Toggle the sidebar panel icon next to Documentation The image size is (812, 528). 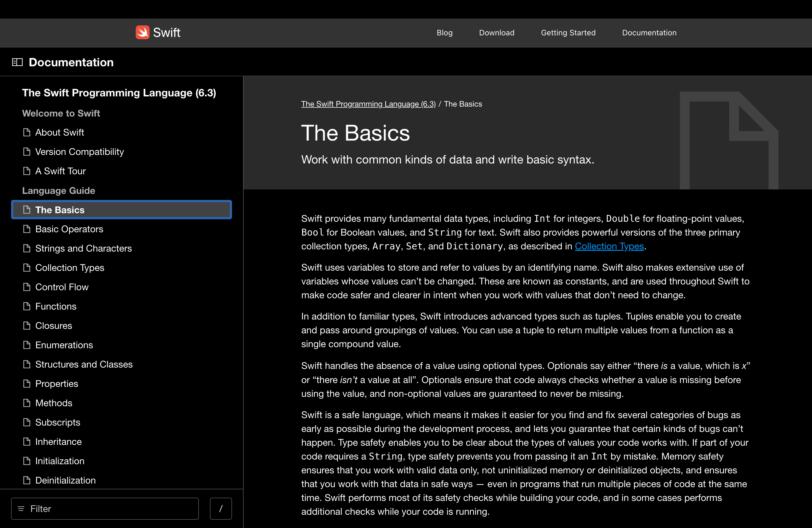pyautogui.click(x=17, y=62)
